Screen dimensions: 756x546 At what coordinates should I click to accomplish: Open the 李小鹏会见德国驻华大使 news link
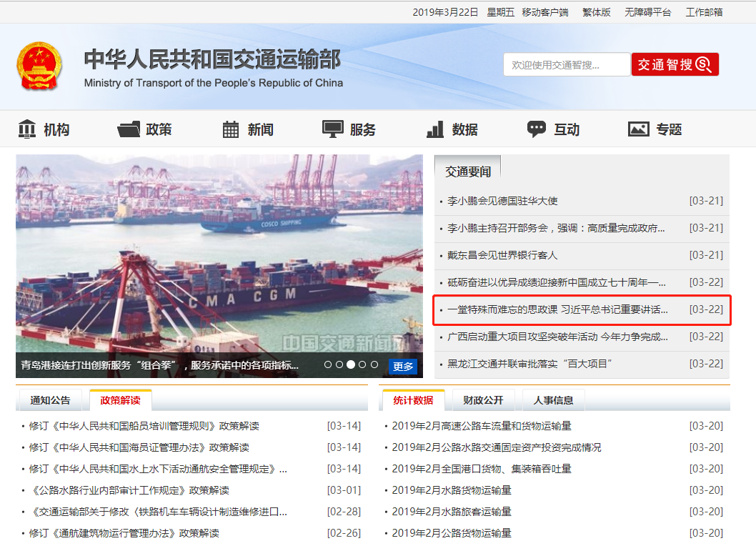[502, 202]
